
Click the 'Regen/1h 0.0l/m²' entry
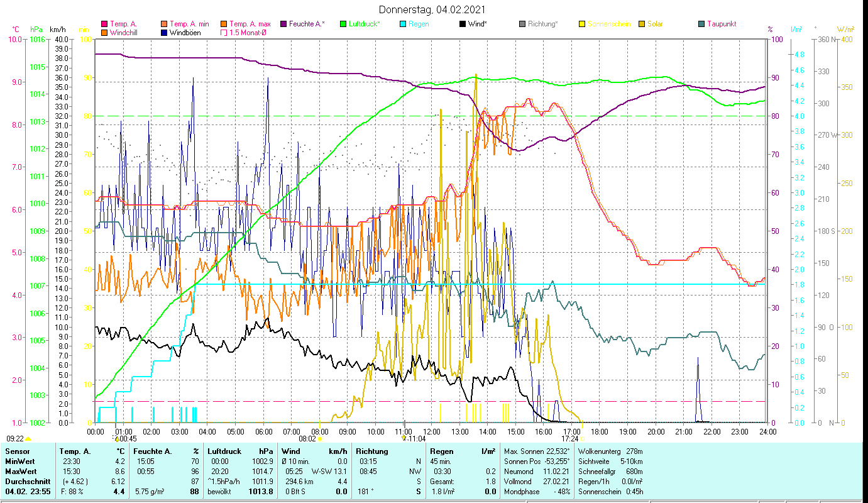(610, 481)
